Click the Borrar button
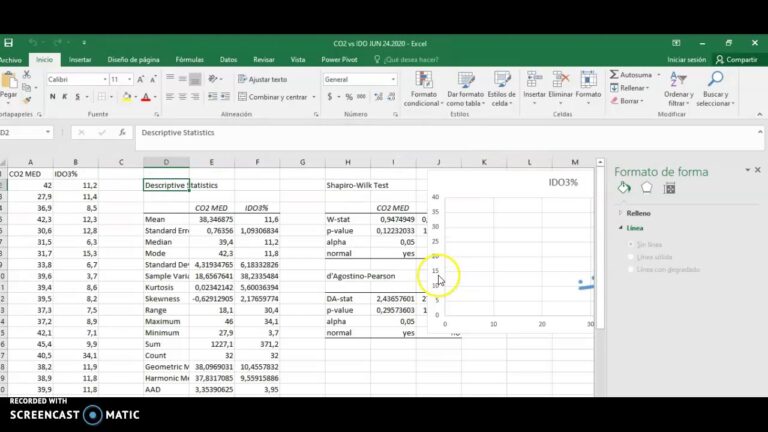 click(x=626, y=101)
